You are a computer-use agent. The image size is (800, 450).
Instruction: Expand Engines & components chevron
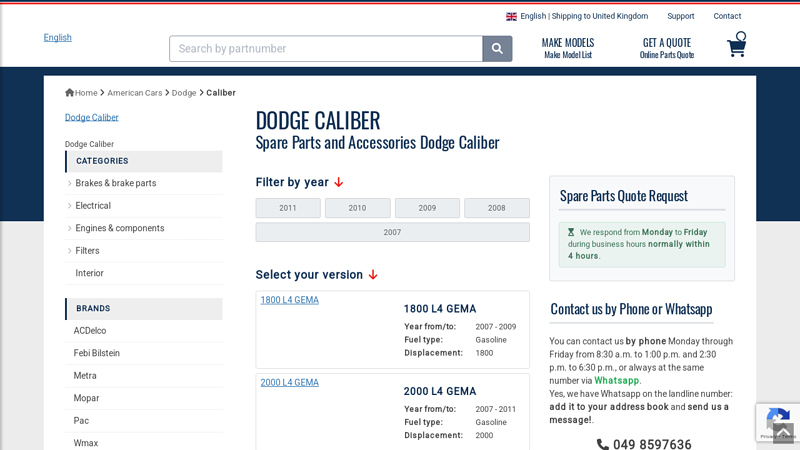(x=69, y=228)
